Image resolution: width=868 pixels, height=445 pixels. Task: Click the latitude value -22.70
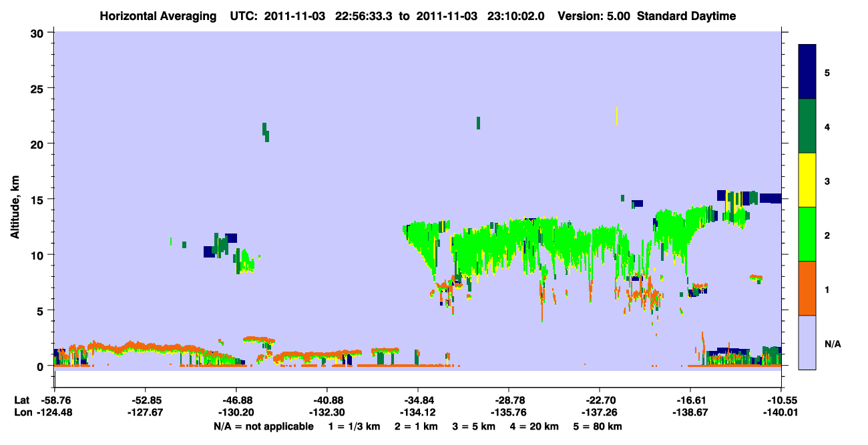pyautogui.click(x=600, y=400)
